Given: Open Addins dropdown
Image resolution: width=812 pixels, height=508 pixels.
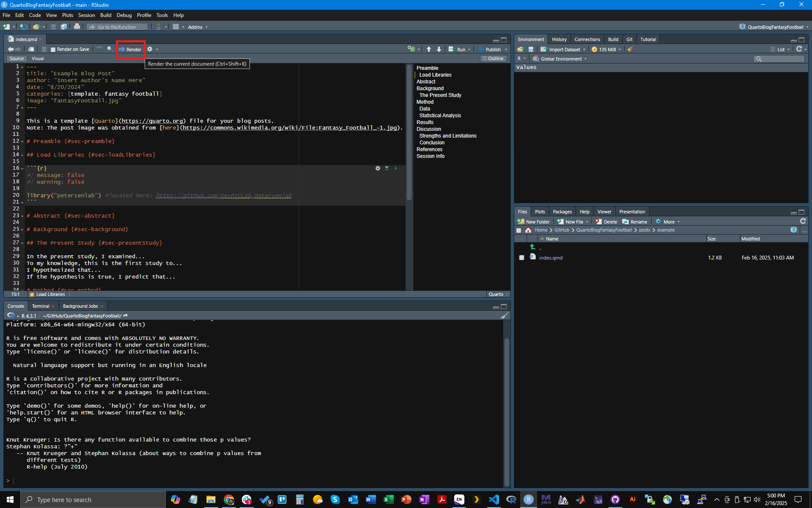Looking at the screenshot, I should [198, 27].
